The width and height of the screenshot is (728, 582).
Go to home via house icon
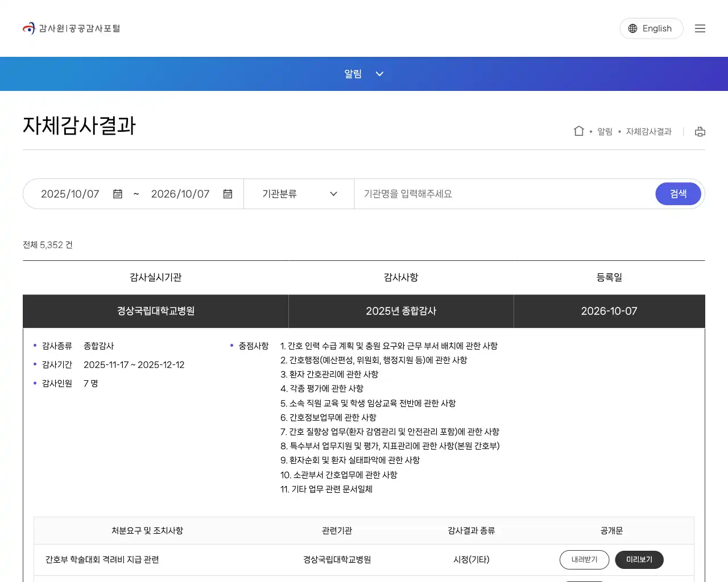pyautogui.click(x=579, y=131)
